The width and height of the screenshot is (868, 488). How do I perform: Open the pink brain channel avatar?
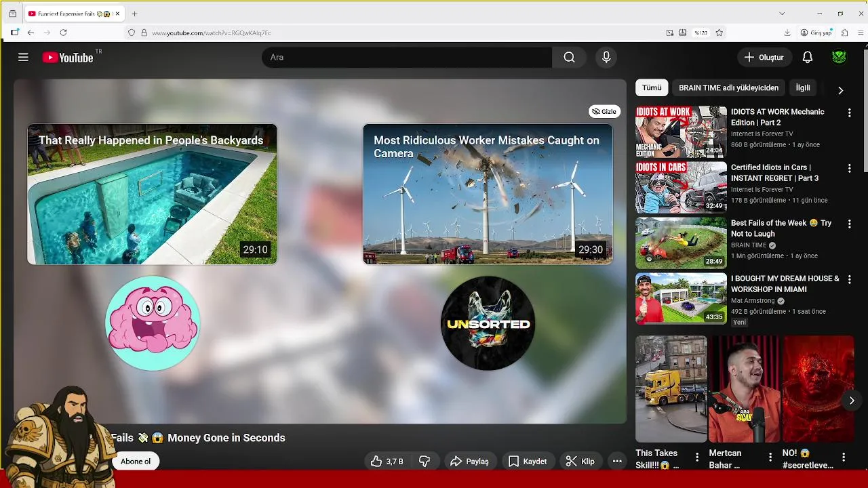pyautogui.click(x=153, y=323)
